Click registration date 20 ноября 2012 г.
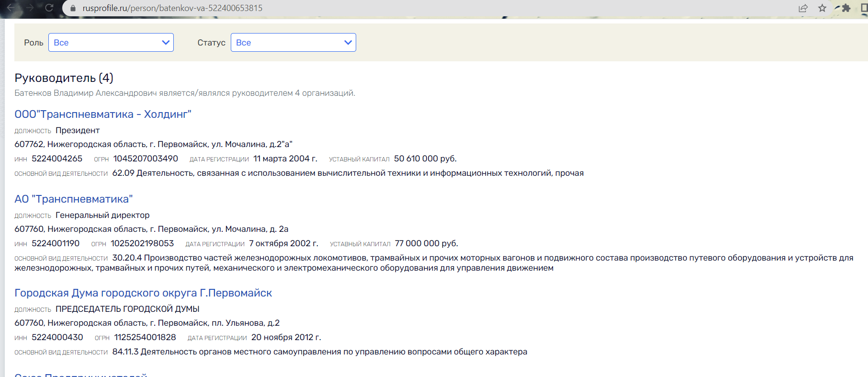Screen dimensions: 868x377 pos(286,337)
